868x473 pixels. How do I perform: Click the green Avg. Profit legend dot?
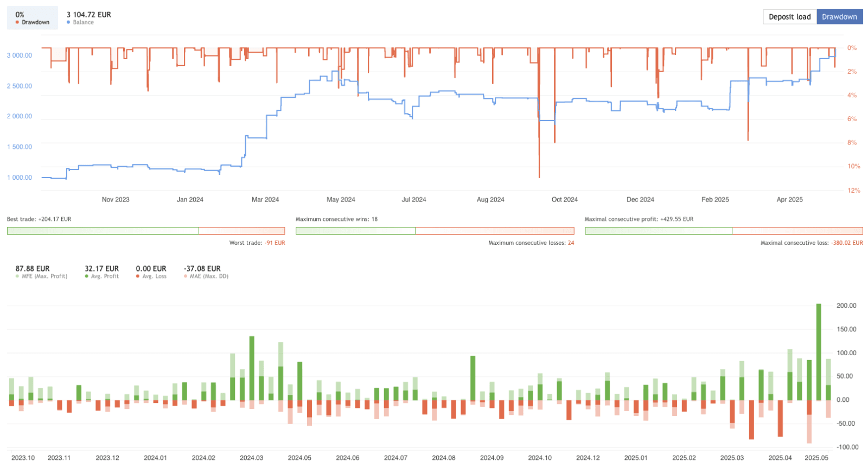coord(86,276)
